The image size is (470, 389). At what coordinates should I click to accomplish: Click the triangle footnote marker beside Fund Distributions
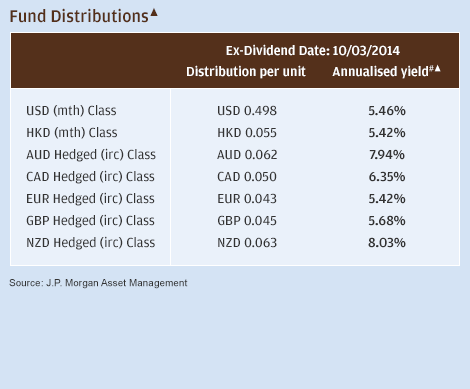point(154,13)
